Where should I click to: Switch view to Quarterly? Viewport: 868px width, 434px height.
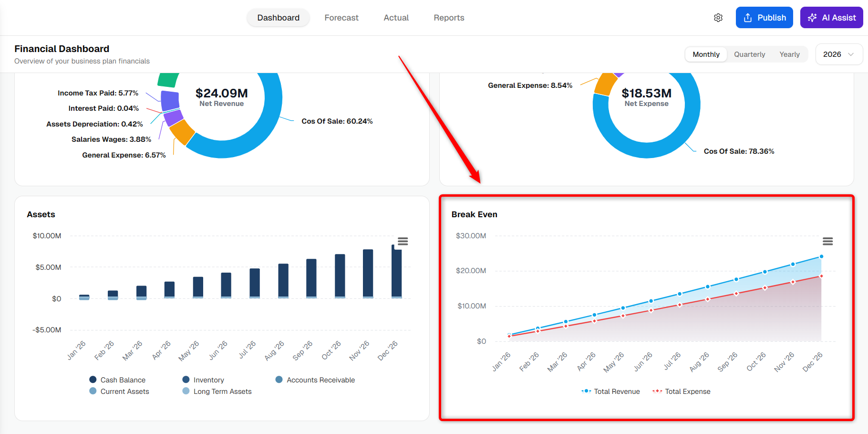pyautogui.click(x=749, y=54)
